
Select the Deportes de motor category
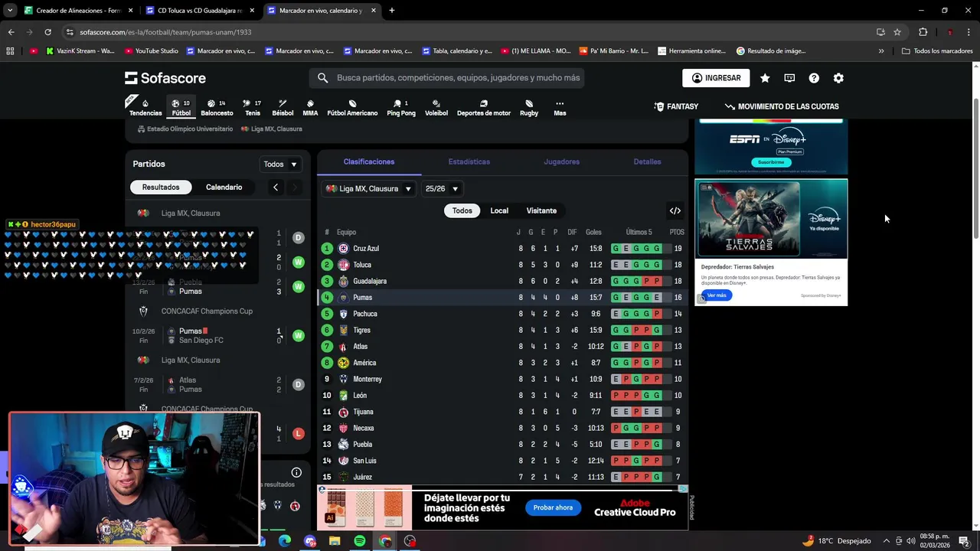[484, 108]
